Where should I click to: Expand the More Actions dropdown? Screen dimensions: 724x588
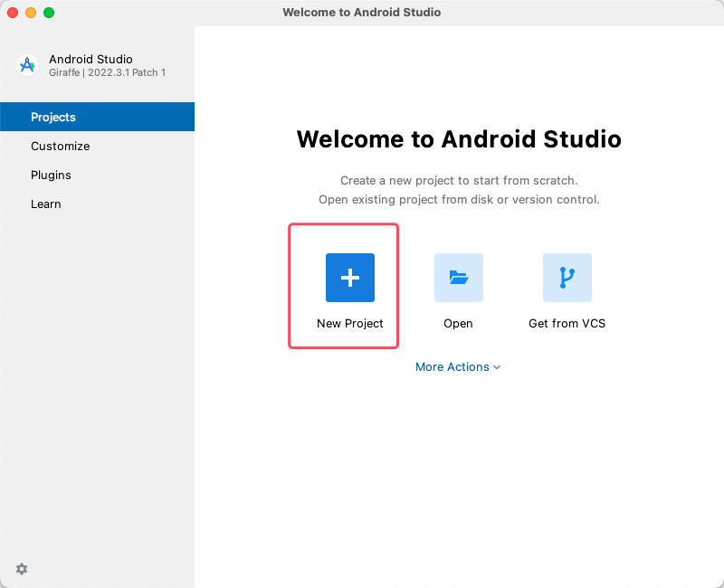458,367
